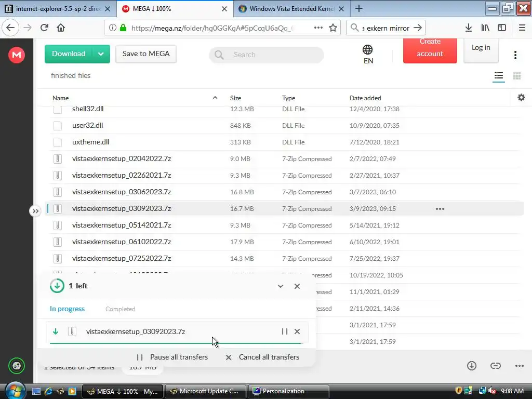This screenshot has height=399, width=532.
Task: Click Pause all transfers
Action: point(172,357)
